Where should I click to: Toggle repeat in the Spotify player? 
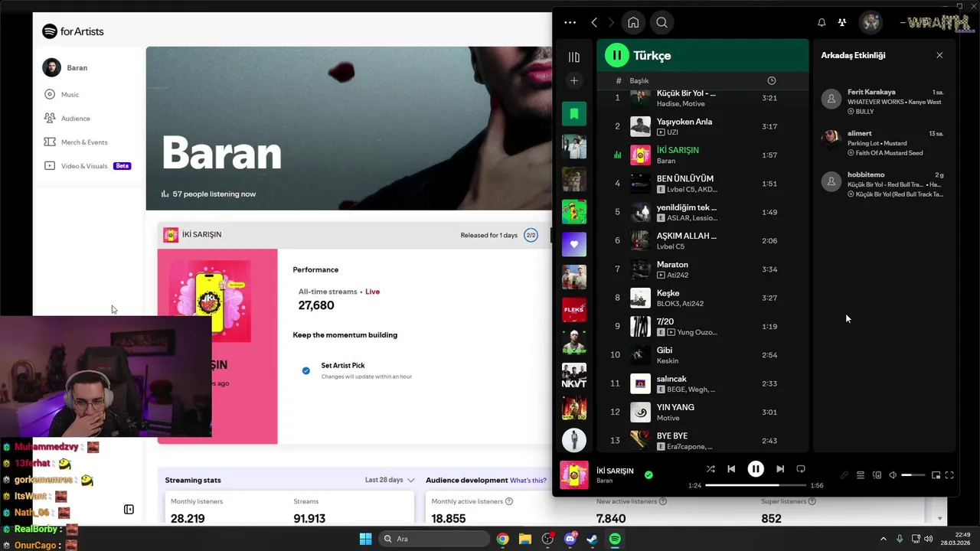(801, 469)
